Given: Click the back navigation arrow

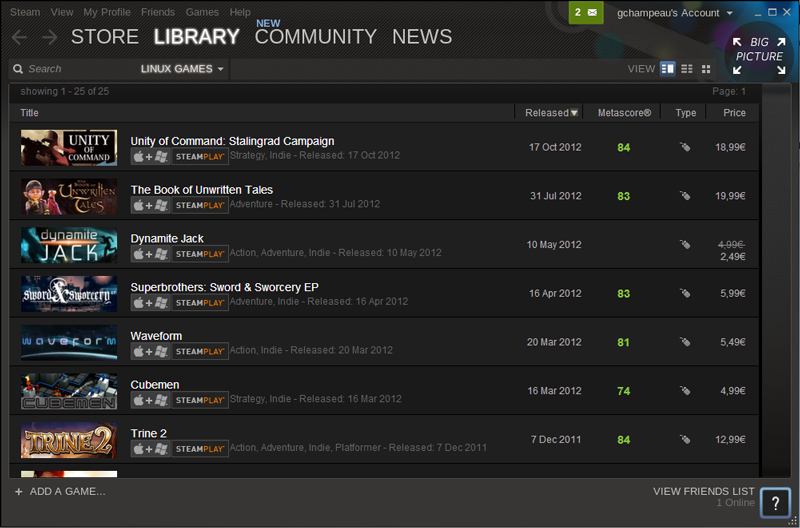Looking at the screenshot, I should tap(20, 38).
